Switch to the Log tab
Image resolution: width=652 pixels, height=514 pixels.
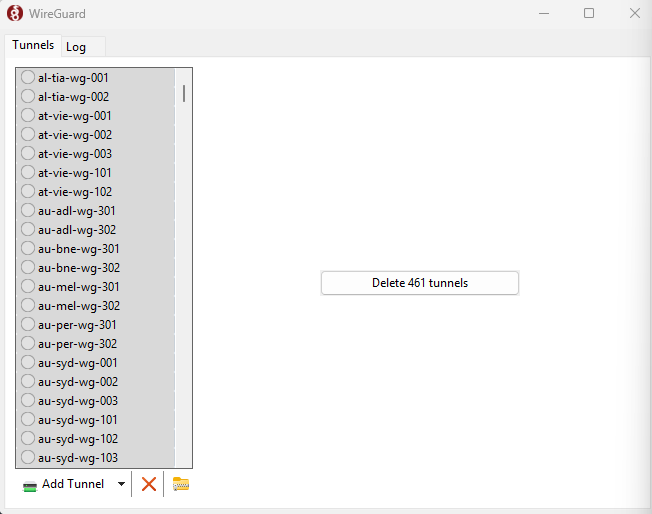tap(76, 47)
